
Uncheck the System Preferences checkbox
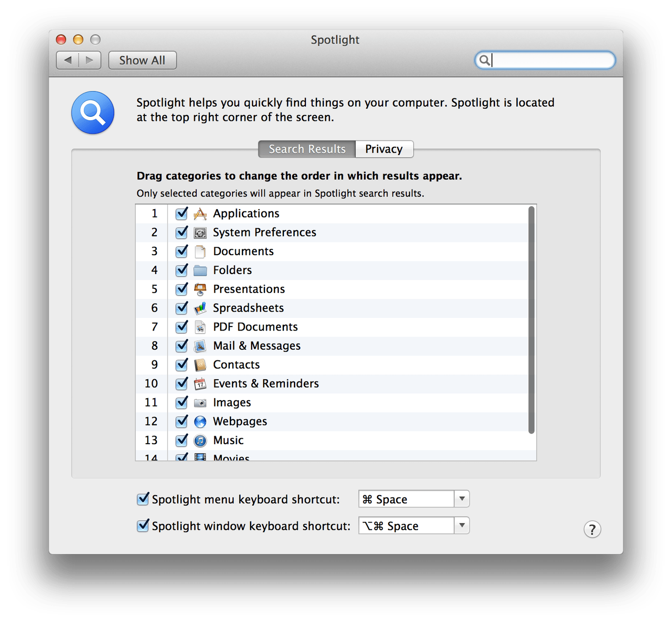(x=181, y=232)
